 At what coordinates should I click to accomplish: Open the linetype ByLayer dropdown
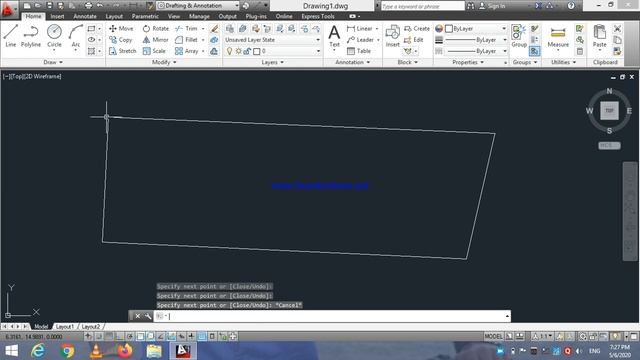click(476, 51)
